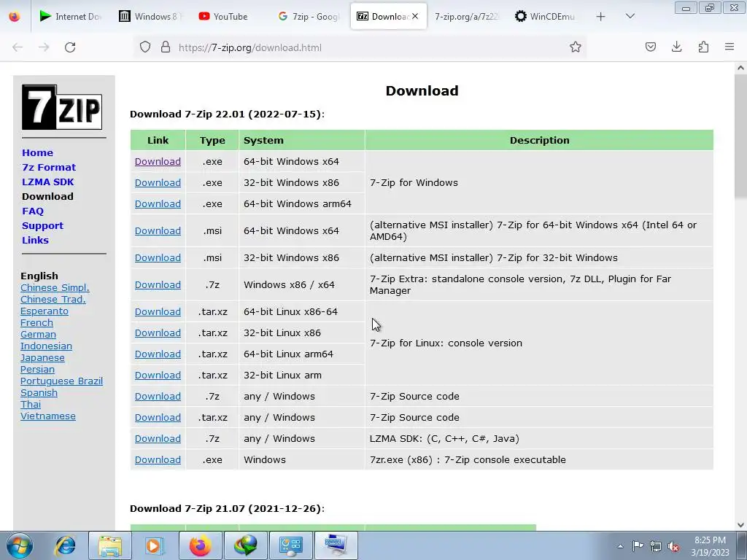Click the padlock site security icon
Viewport: 747px width, 560px height.
coord(166,47)
